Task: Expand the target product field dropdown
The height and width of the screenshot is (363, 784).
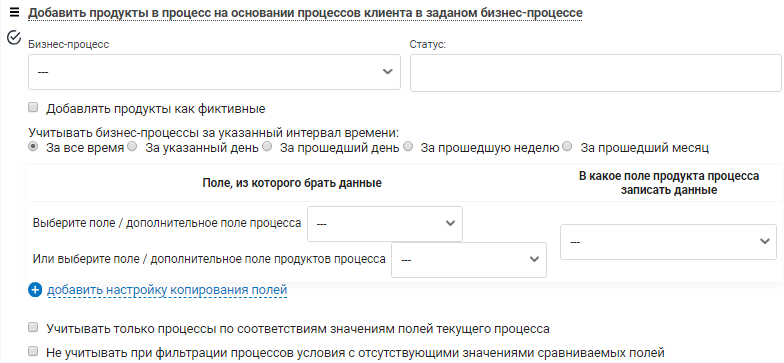Action: coord(668,242)
